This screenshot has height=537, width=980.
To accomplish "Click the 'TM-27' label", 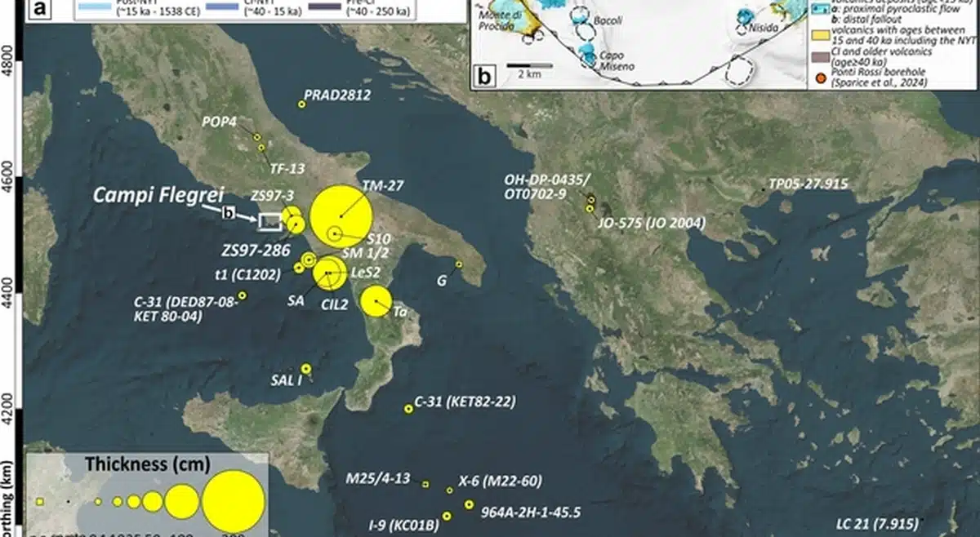I will coord(384,185).
